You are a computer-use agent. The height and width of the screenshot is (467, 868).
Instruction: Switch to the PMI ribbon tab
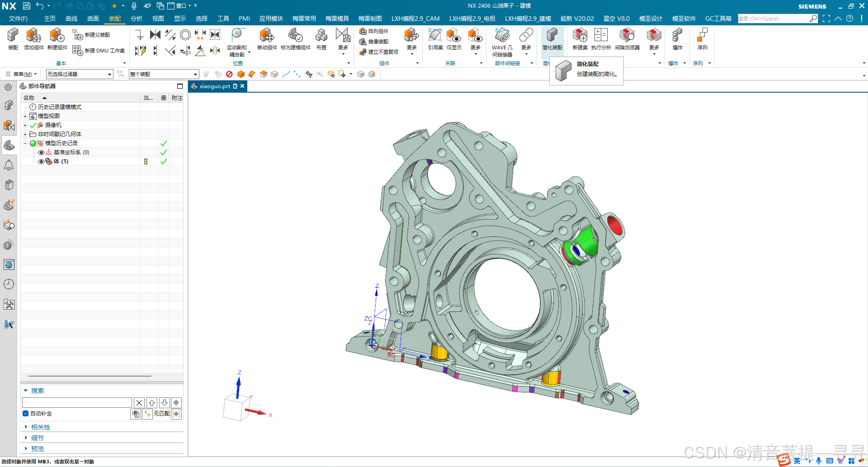(x=244, y=19)
